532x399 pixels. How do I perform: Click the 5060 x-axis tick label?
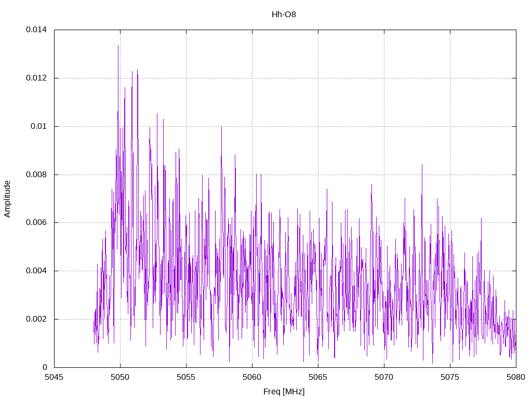(252, 377)
